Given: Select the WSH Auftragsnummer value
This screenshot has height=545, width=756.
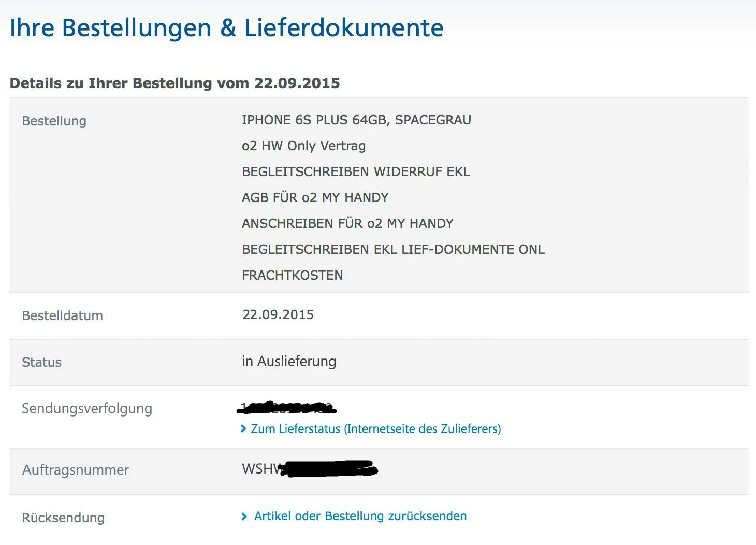Looking at the screenshot, I should click(310, 469).
